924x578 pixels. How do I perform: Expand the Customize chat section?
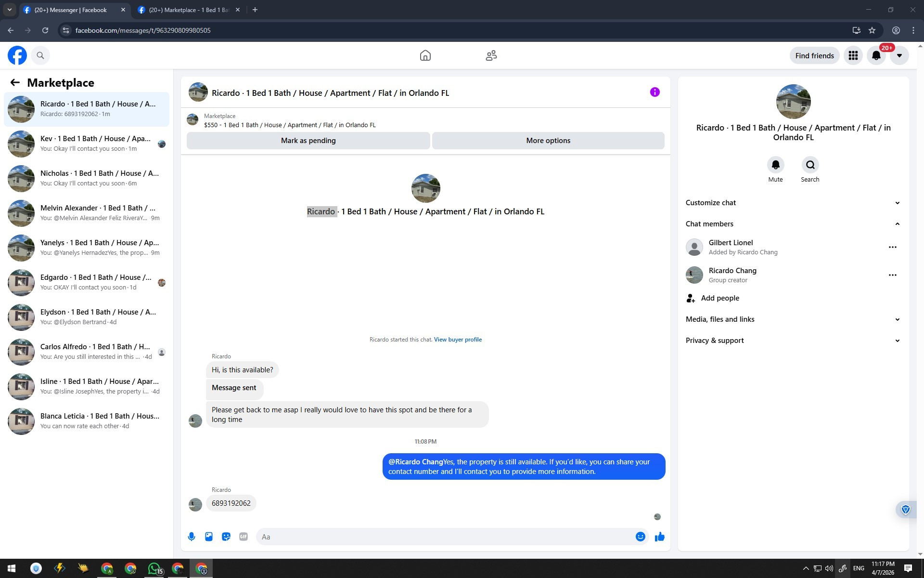coord(793,203)
